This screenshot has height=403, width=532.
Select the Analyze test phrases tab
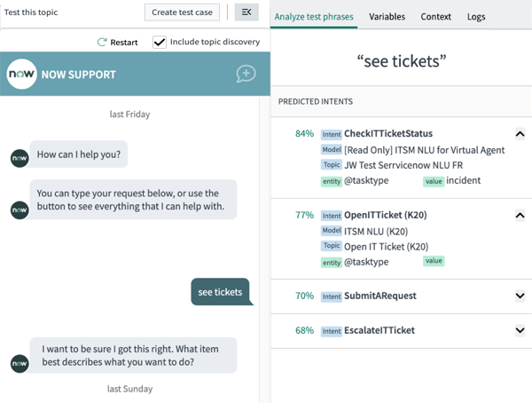click(314, 17)
